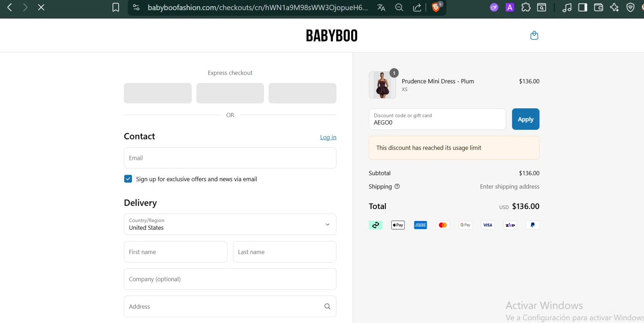This screenshot has width=644, height=323.
Task: Go back to the previous page
Action: [x=9, y=7]
